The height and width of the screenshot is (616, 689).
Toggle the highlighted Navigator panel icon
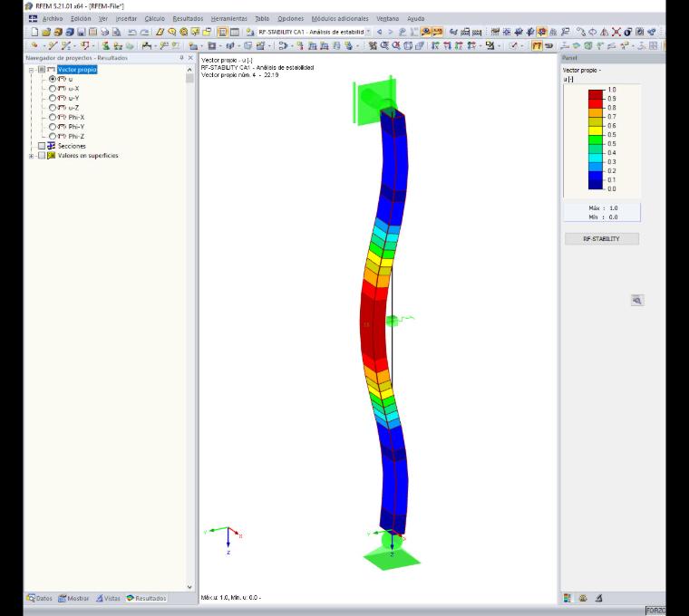(222, 32)
